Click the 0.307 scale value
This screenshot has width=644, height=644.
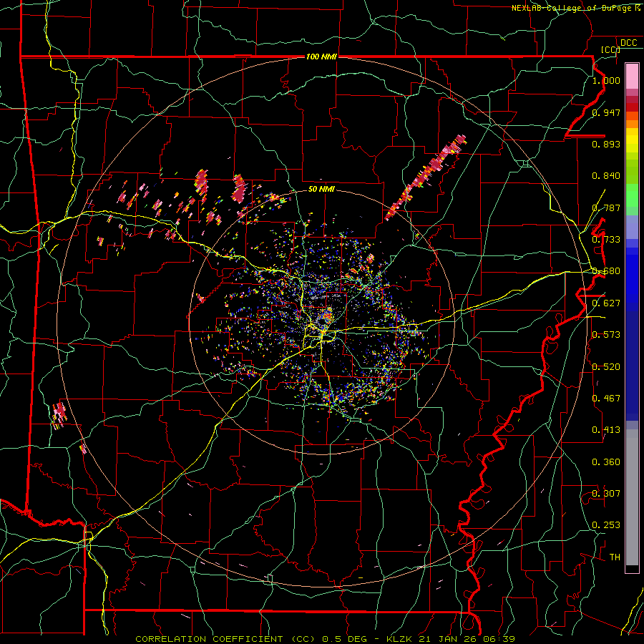(606, 494)
